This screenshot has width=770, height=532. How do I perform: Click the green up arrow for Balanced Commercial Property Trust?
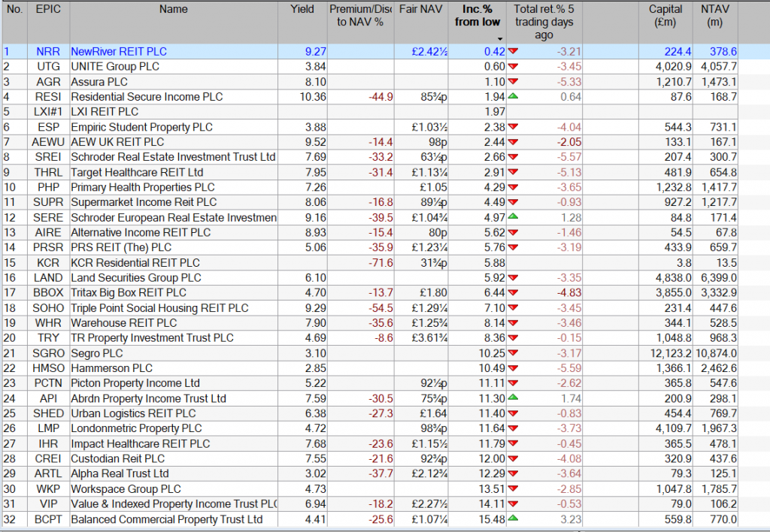click(x=513, y=518)
